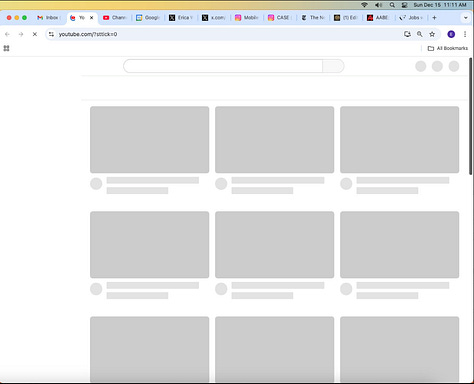Image resolution: width=474 pixels, height=384 pixels.
Task: Open the Chrome profile avatar
Action: [x=451, y=34]
